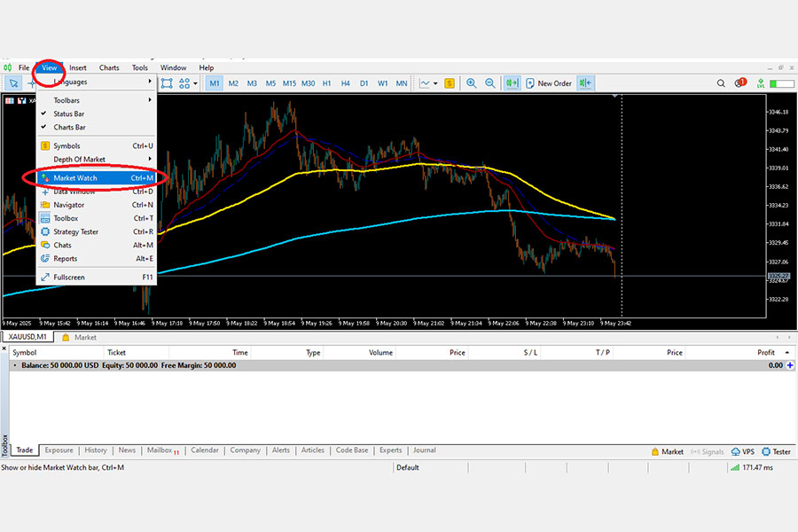Expand the Languages submenu
The image size is (798, 532).
click(97, 82)
